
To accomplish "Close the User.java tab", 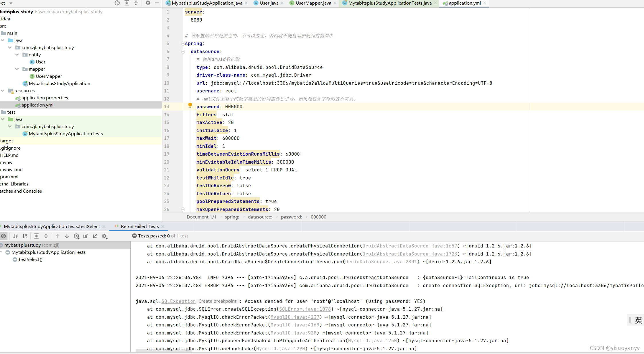I will pyautogui.click(x=282, y=3).
